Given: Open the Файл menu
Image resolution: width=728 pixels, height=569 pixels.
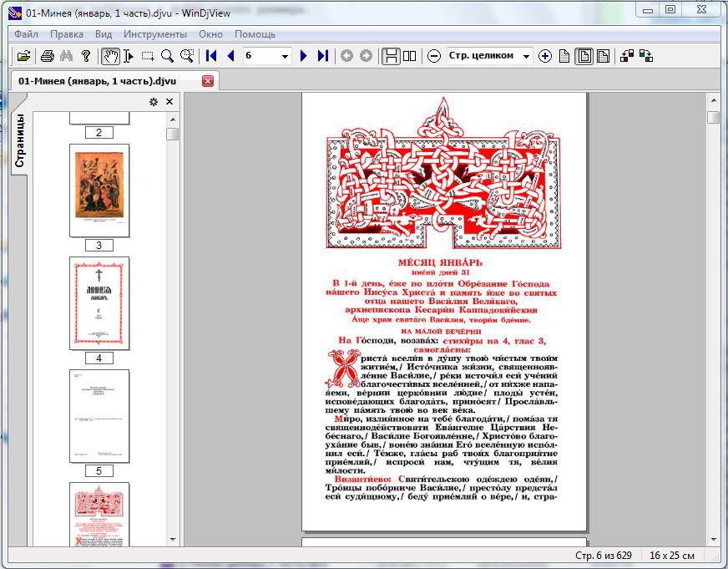Looking at the screenshot, I should click(27, 34).
